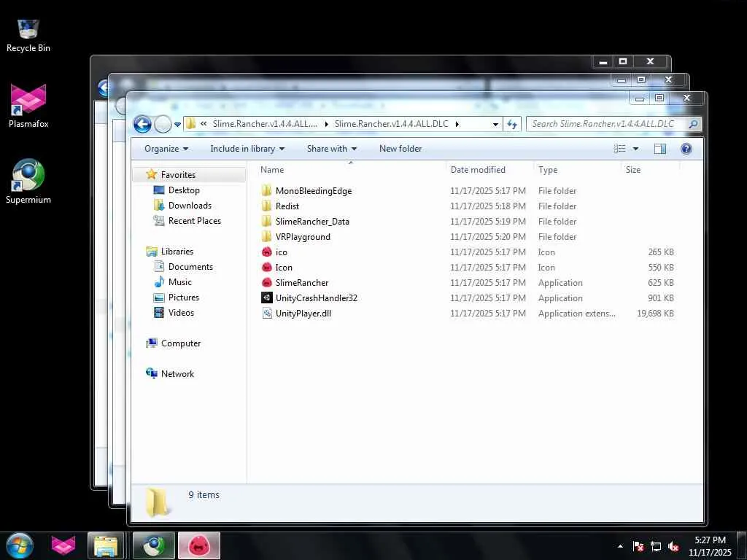Select the SlimeRancher application file
This screenshot has height=560, width=747.
click(x=301, y=283)
